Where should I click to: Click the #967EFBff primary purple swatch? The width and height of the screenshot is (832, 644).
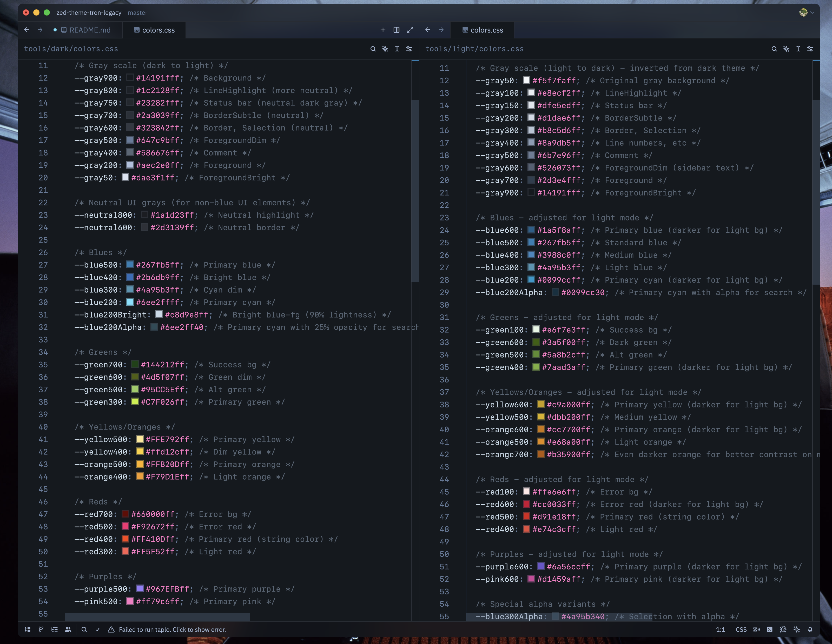click(x=140, y=589)
